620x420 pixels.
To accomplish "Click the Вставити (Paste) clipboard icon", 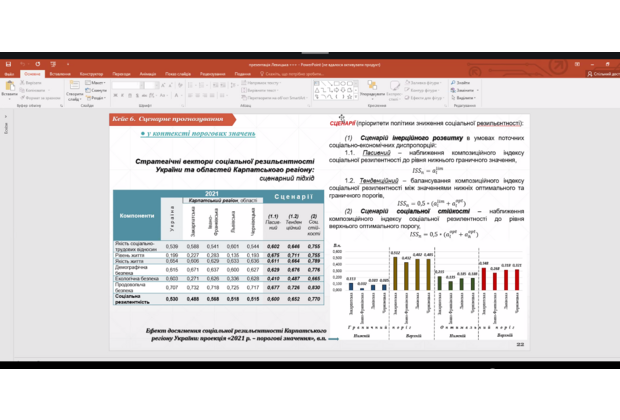I will coord(9,88).
